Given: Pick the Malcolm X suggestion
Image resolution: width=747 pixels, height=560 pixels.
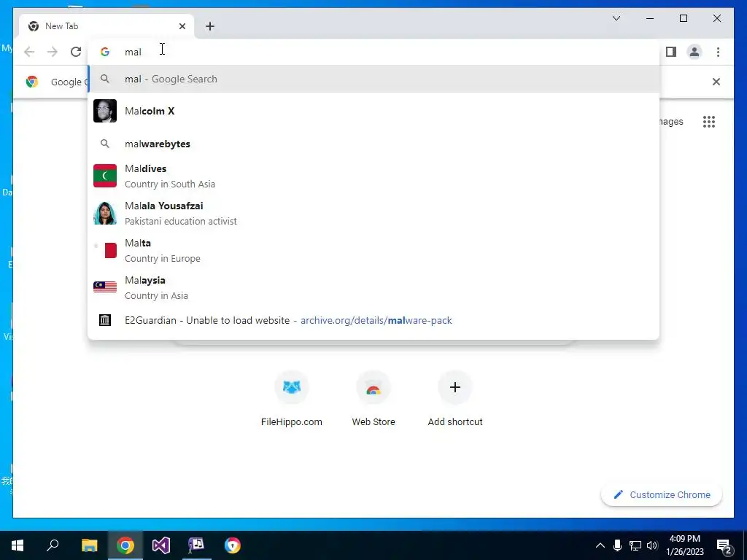Looking at the screenshot, I should coord(373,111).
